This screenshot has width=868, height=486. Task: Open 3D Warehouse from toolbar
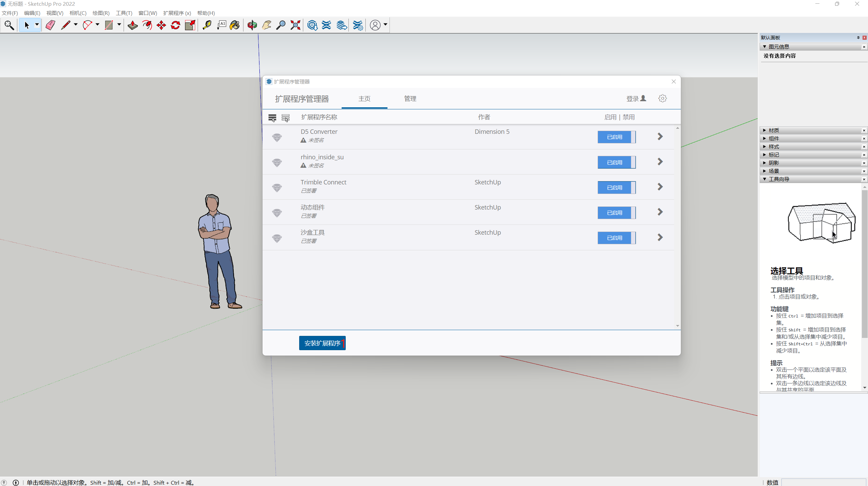tap(312, 25)
